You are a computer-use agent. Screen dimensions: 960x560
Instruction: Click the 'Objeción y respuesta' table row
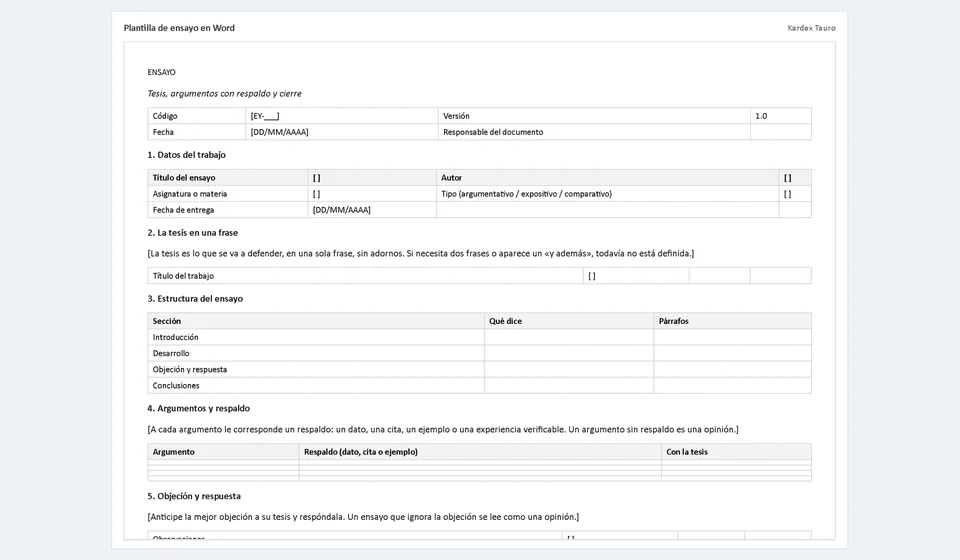click(479, 370)
